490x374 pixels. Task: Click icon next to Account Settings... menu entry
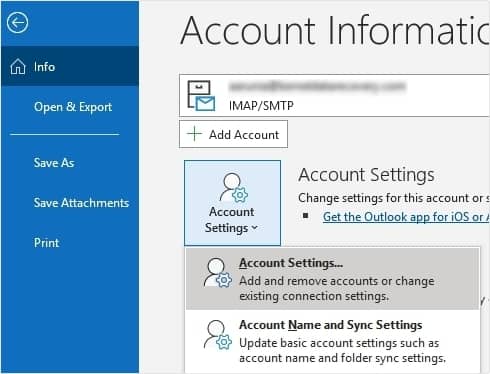click(x=218, y=272)
